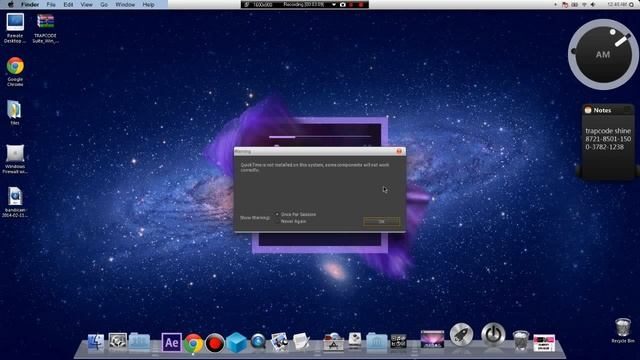The height and width of the screenshot is (360, 640).
Task: Open the second blue folder in dock
Action: [x=376, y=342]
